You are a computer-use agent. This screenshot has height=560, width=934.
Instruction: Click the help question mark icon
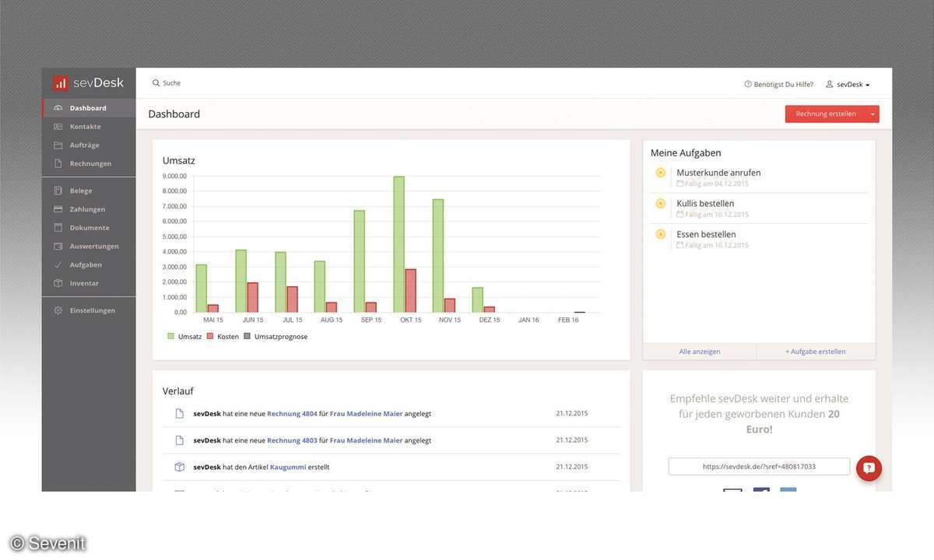click(748, 84)
